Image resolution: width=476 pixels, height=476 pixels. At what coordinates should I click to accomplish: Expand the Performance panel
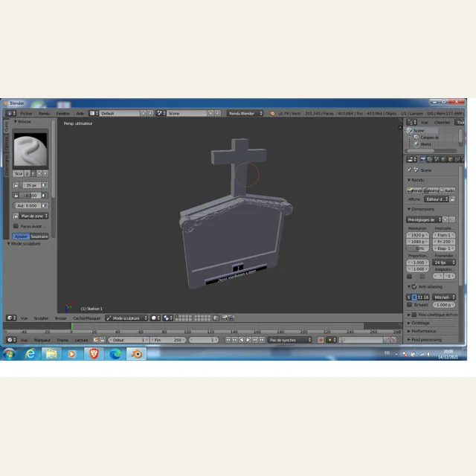422,331
